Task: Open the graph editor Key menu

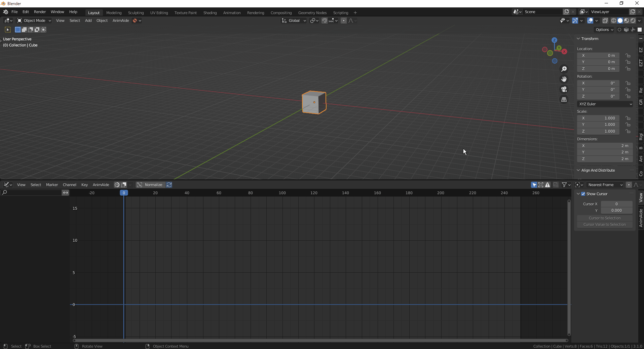Action: (x=84, y=185)
